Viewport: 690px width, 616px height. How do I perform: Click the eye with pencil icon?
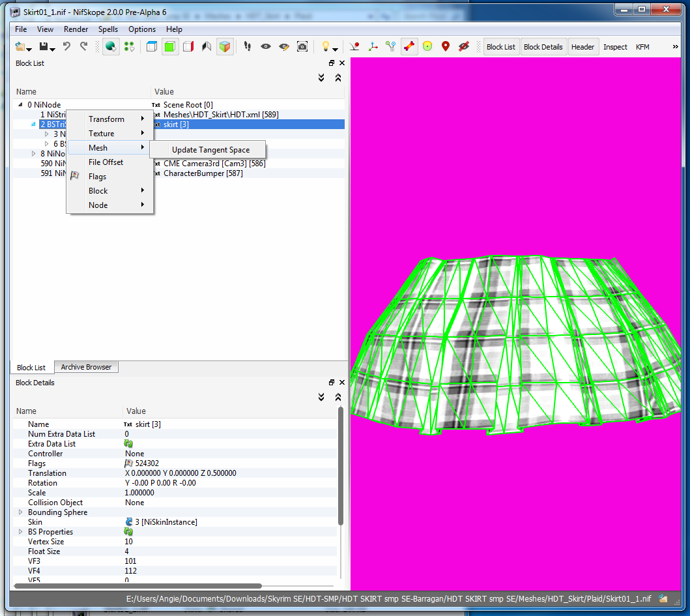[x=284, y=46]
